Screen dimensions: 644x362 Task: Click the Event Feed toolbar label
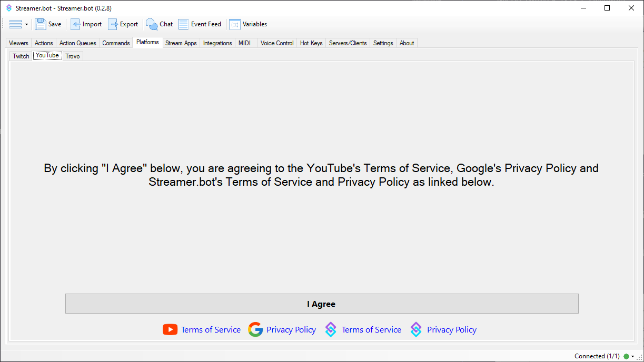tap(206, 24)
